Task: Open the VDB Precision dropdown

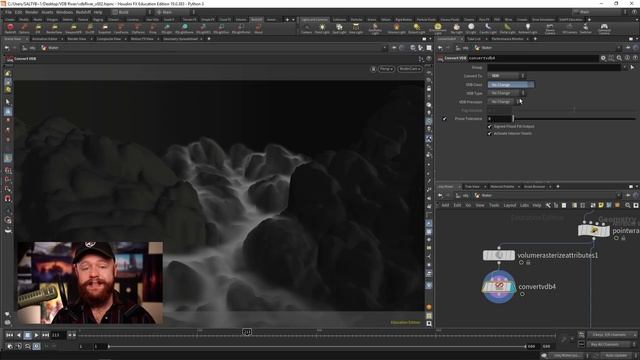Action: pyautogui.click(x=504, y=102)
